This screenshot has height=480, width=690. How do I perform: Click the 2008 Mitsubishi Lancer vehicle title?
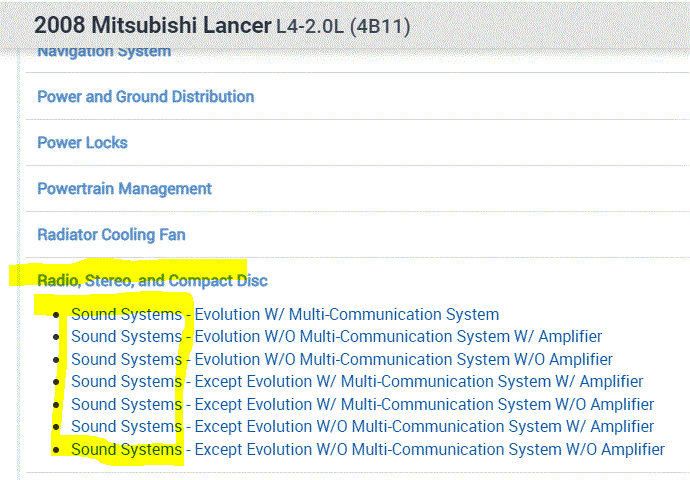152,25
